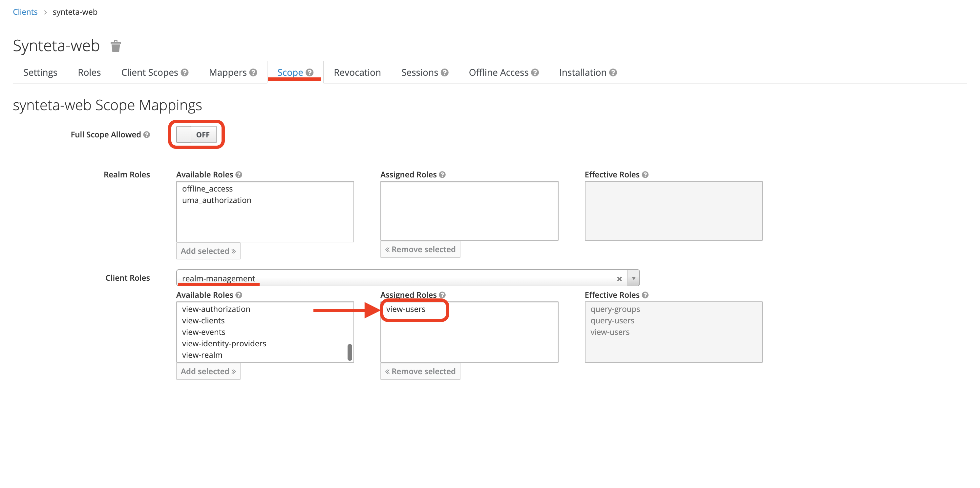Click help icon by Realm Roles Effective Roles
The image size is (980, 488).
[x=645, y=174]
